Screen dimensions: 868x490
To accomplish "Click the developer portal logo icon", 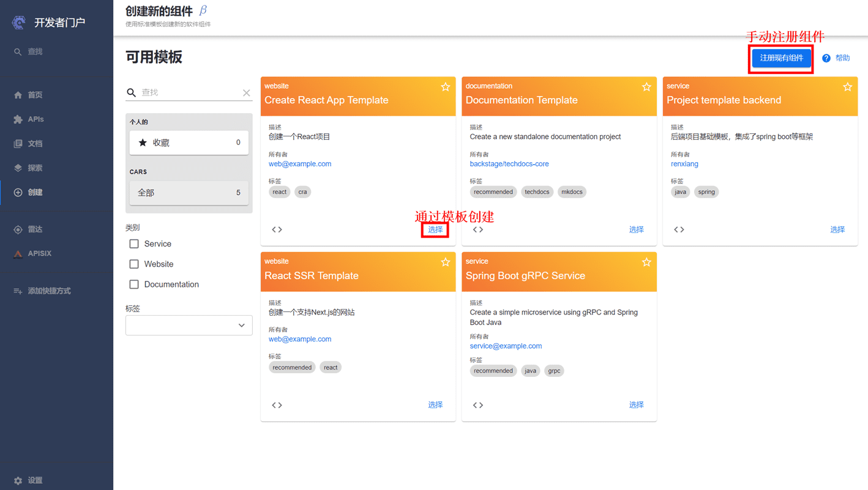I will [18, 23].
